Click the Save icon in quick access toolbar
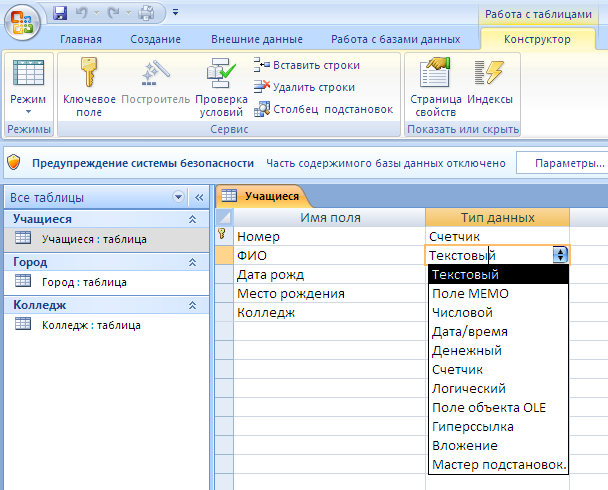 (x=60, y=13)
